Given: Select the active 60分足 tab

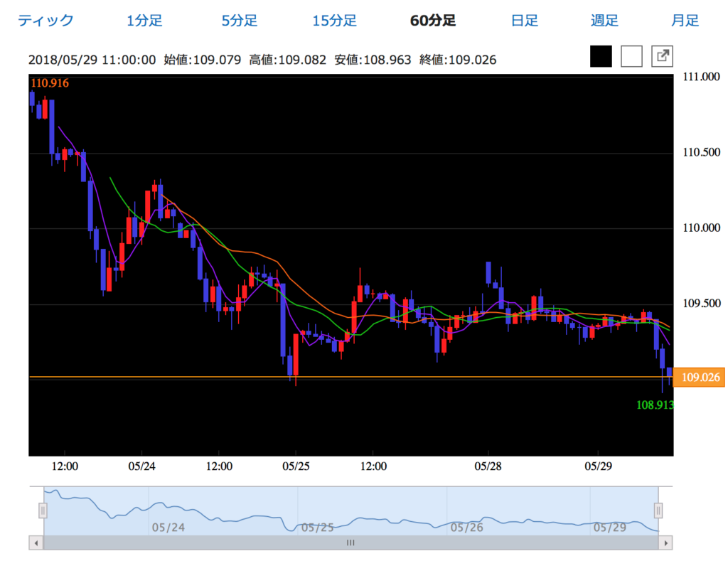Looking at the screenshot, I should pyautogui.click(x=433, y=21).
